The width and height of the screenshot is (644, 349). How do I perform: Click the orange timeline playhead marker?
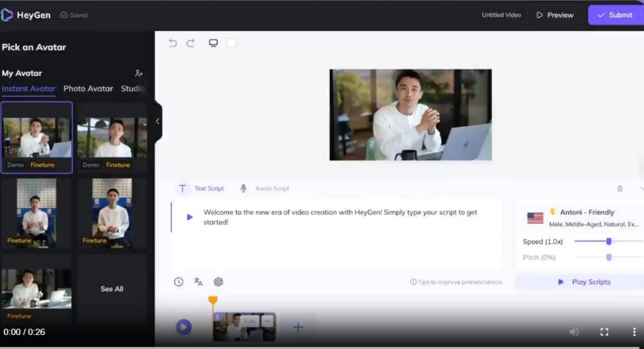pos(213,301)
